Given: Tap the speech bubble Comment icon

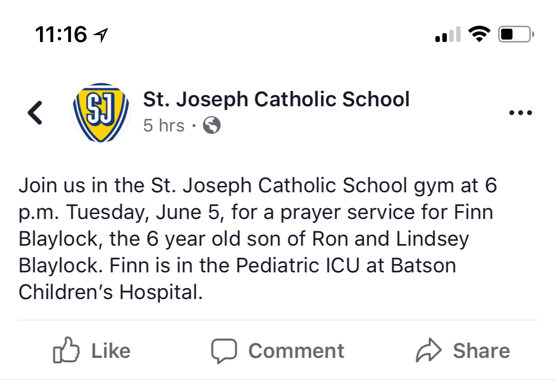Looking at the screenshot, I should tap(224, 351).
